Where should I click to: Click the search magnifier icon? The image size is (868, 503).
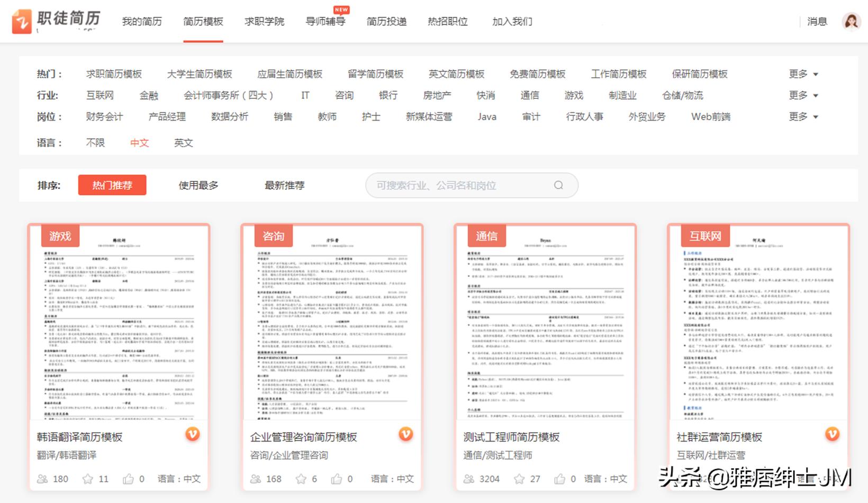(x=558, y=185)
